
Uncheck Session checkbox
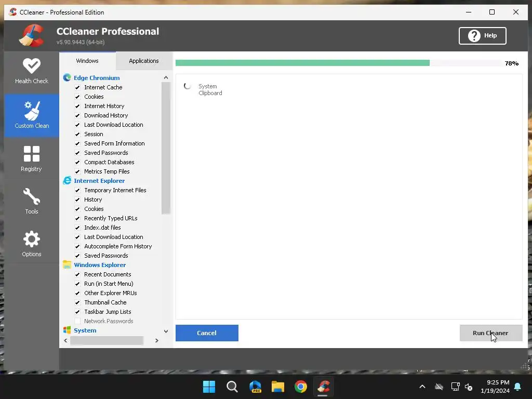point(77,134)
